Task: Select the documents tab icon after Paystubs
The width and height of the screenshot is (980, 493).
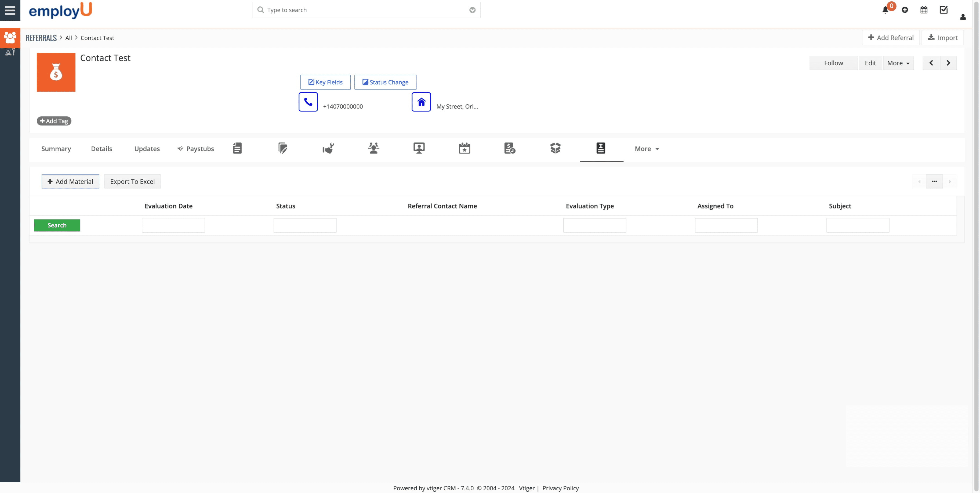Action: tap(237, 149)
